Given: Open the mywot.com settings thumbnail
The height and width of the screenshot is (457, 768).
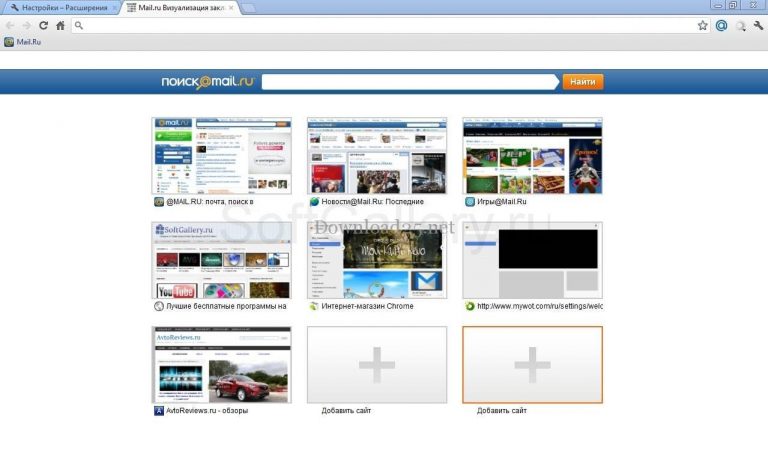Looking at the screenshot, I should click(x=532, y=260).
